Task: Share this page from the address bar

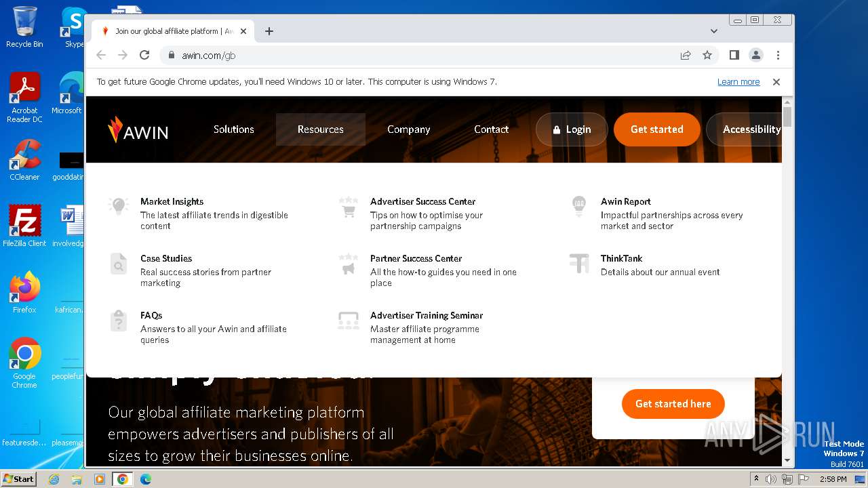Action: [686, 56]
